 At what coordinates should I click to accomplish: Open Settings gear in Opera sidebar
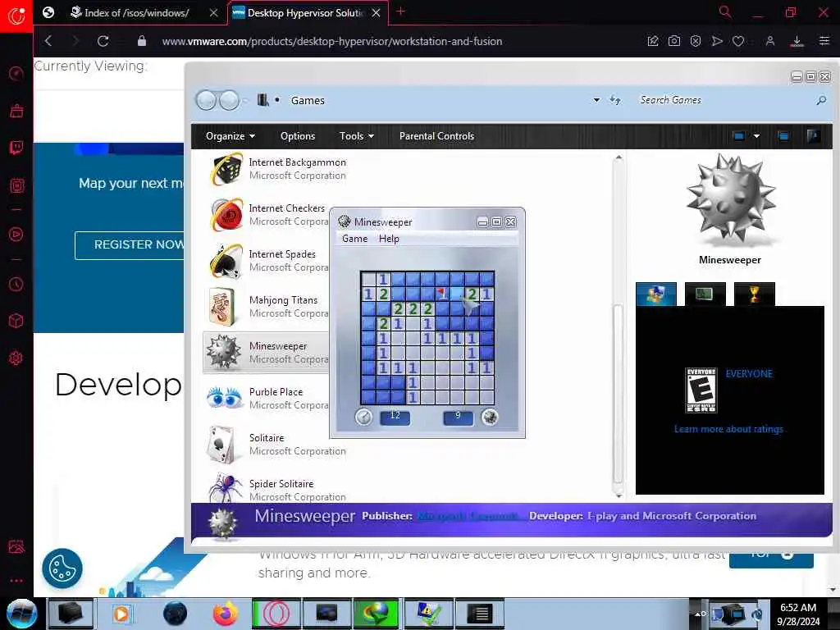[x=16, y=358]
